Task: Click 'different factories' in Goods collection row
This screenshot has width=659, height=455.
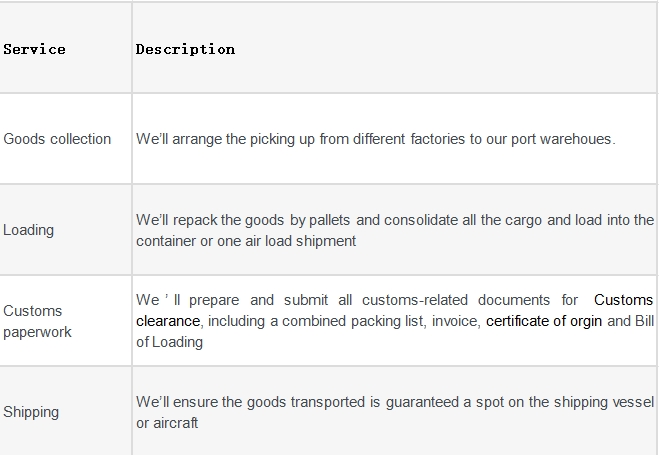Action: point(409,139)
